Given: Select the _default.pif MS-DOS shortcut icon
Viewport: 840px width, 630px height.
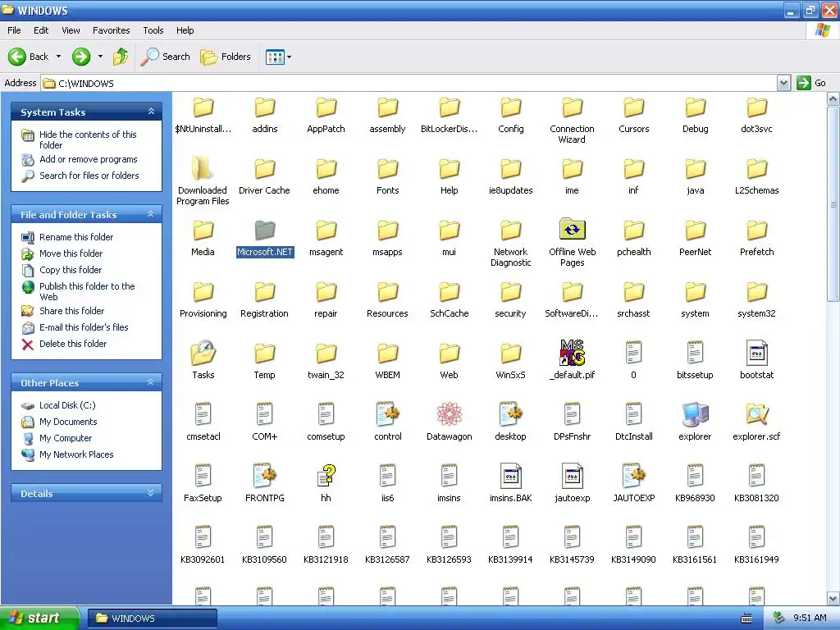Looking at the screenshot, I should [572, 353].
